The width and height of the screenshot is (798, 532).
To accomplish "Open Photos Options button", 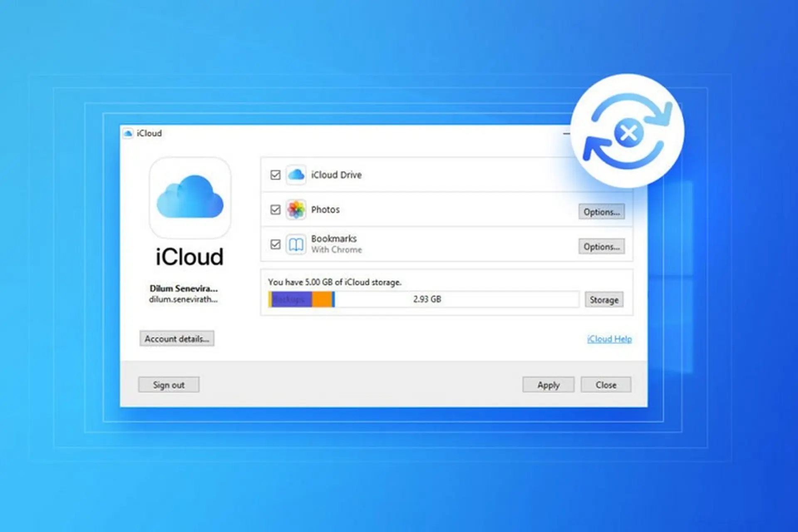I will [601, 212].
